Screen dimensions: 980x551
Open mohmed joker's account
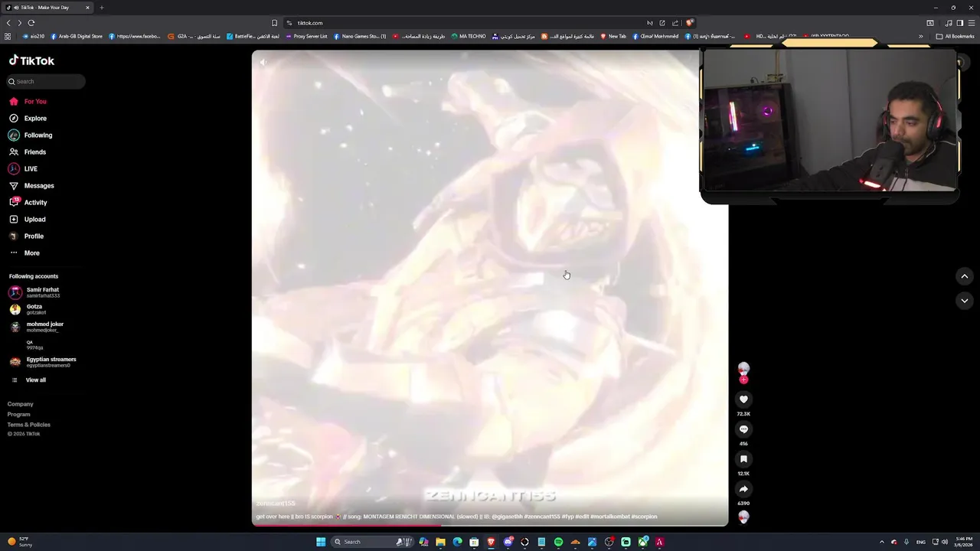[x=36, y=327]
